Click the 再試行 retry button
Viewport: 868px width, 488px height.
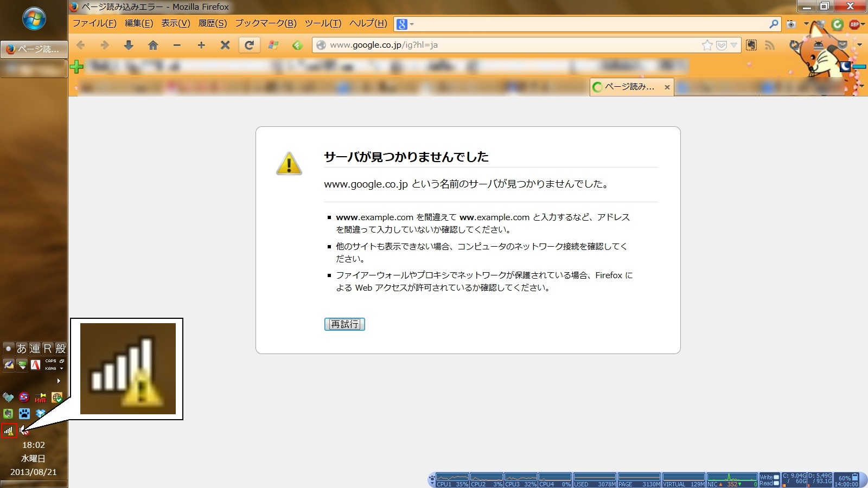[344, 324]
